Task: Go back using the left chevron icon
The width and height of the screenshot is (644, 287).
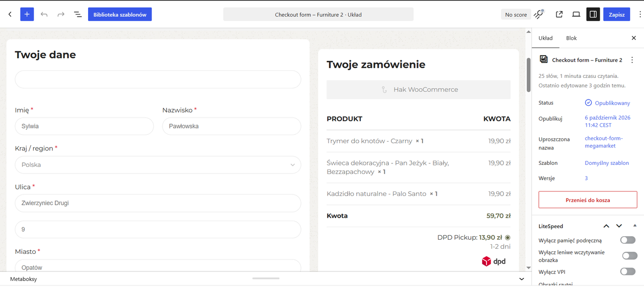Action: pos(10,15)
